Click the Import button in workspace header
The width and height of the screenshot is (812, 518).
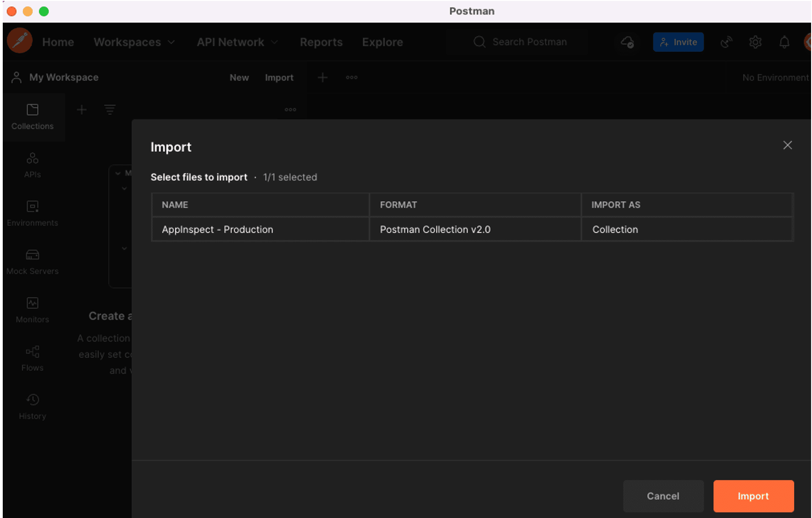click(x=279, y=77)
